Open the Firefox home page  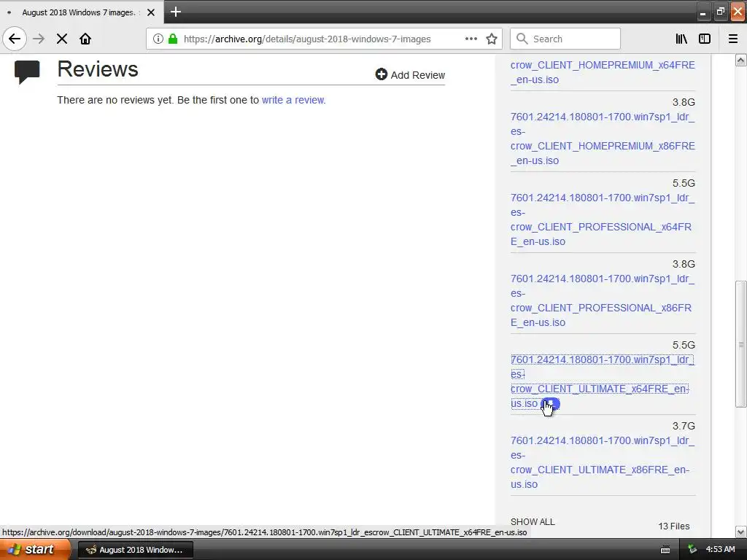[85, 39]
